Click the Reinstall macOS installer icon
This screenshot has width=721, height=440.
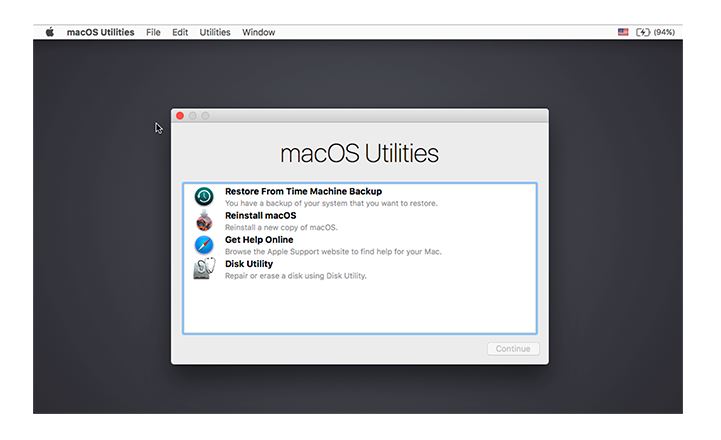click(x=204, y=221)
